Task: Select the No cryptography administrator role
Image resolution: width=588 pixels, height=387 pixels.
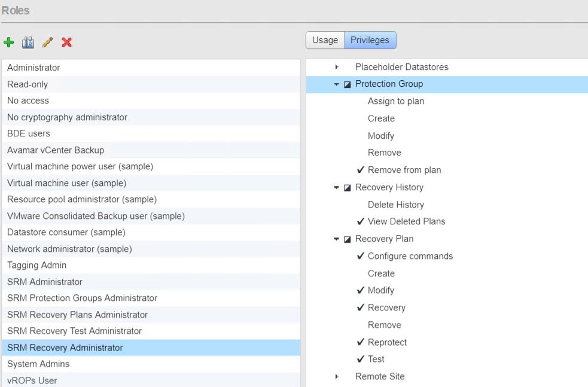Action: tap(151, 117)
